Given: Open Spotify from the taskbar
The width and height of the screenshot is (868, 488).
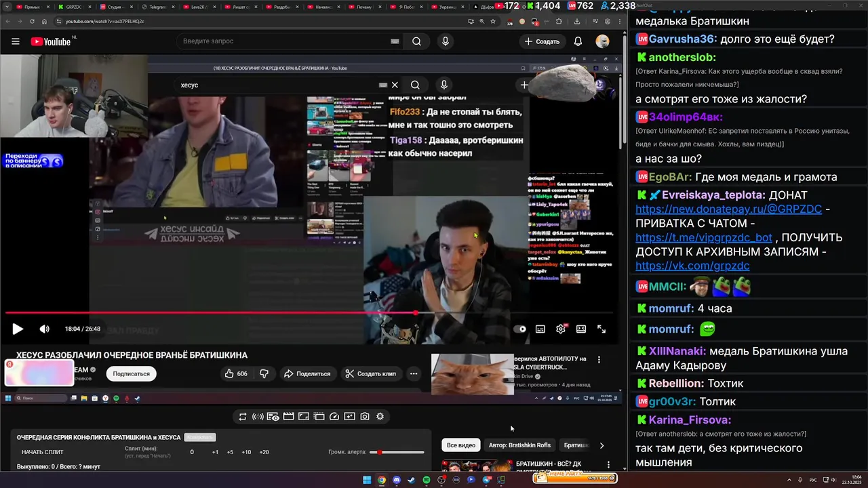Looking at the screenshot, I should click(x=427, y=480).
